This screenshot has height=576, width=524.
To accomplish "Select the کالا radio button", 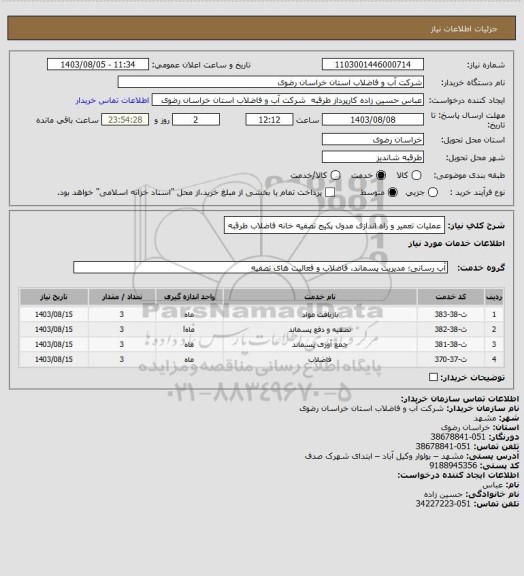I will tap(416, 175).
